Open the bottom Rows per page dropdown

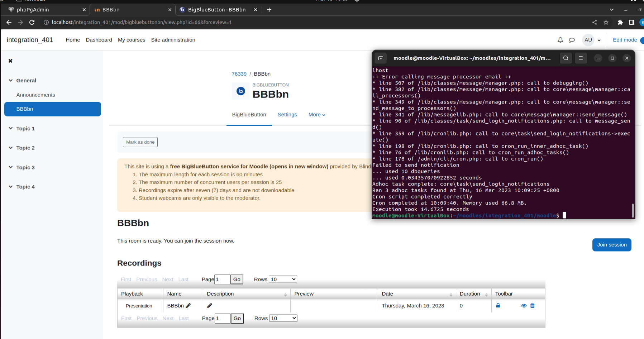283,318
